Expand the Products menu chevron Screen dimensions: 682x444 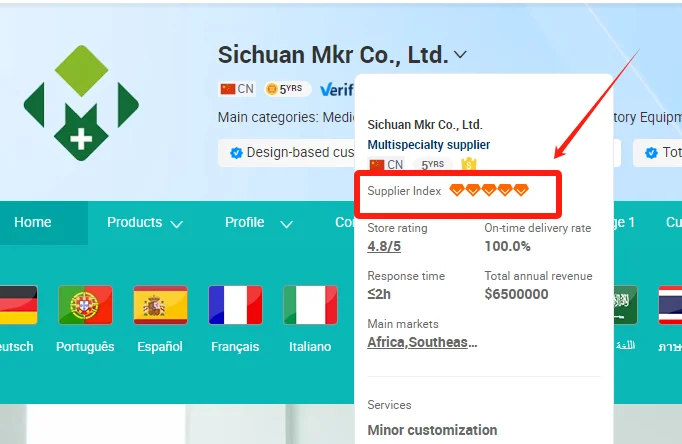coord(176,224)
